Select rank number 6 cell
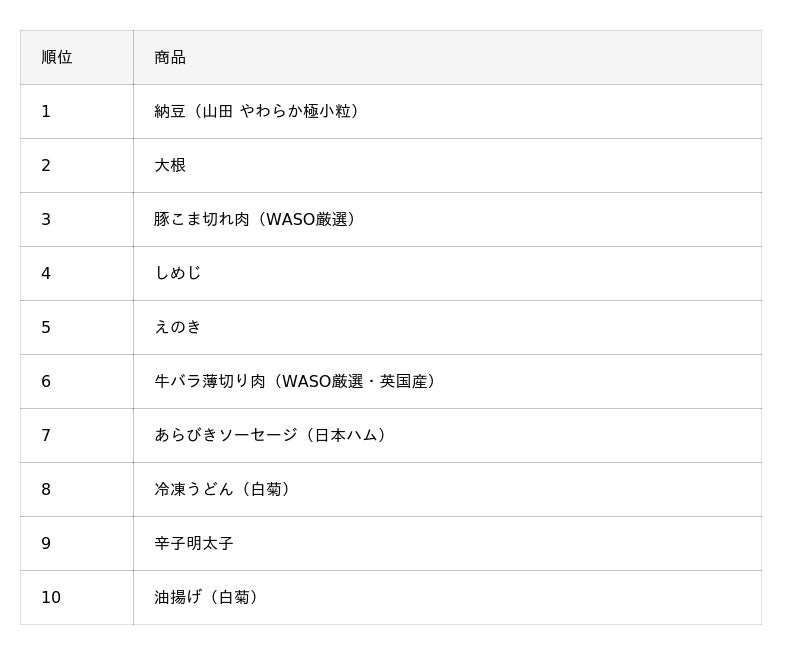The width and height of the screenshot is (800, 655). click(77, 382)
